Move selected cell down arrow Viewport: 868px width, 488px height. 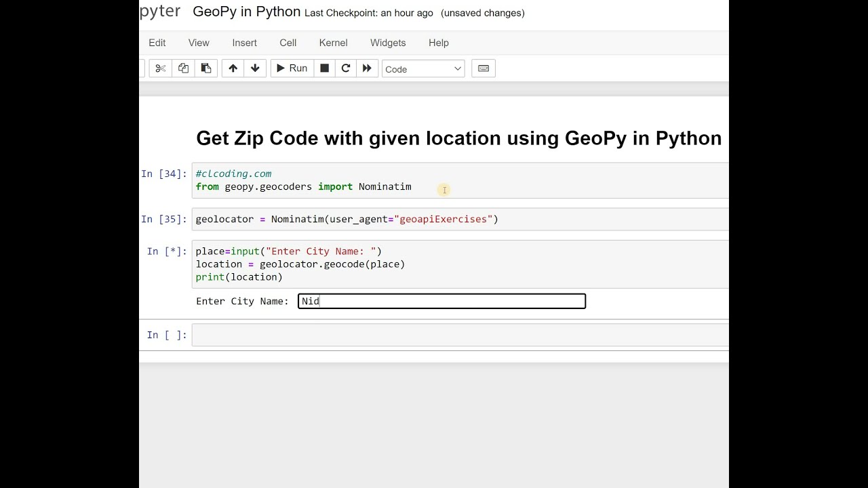pyautogui.click(x=255, y=68)
